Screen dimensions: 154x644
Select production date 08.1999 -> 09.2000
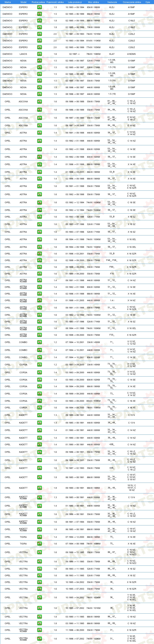click(75, 394)
